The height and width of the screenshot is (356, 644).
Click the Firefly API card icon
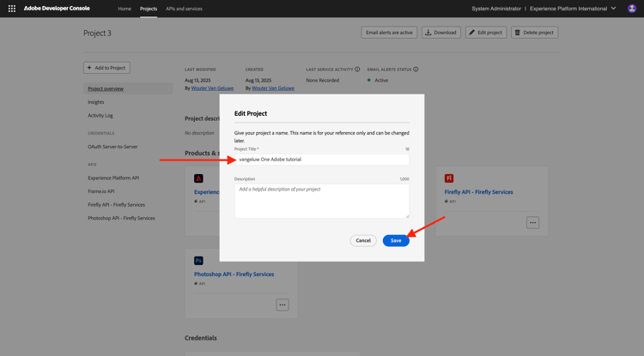449,178
